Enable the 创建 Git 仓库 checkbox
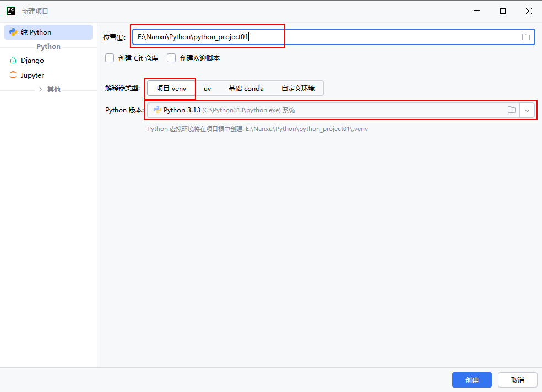 tap(110, 58)
